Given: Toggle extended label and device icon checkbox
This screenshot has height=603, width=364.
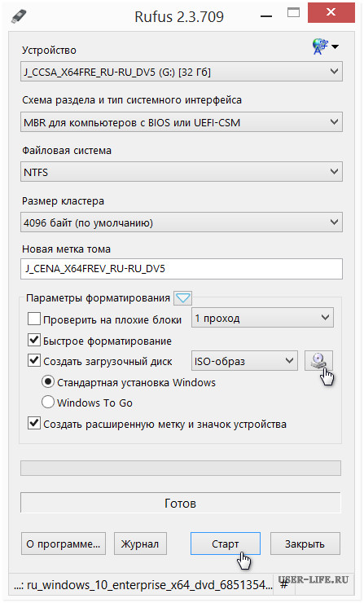Looking at the screenshot, I should [x=34, y=424].
